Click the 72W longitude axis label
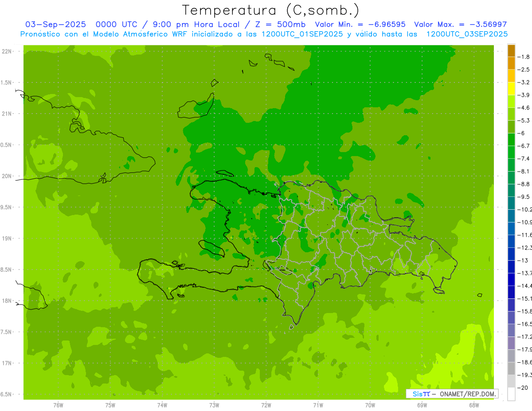532x411 pixels. 266,405
